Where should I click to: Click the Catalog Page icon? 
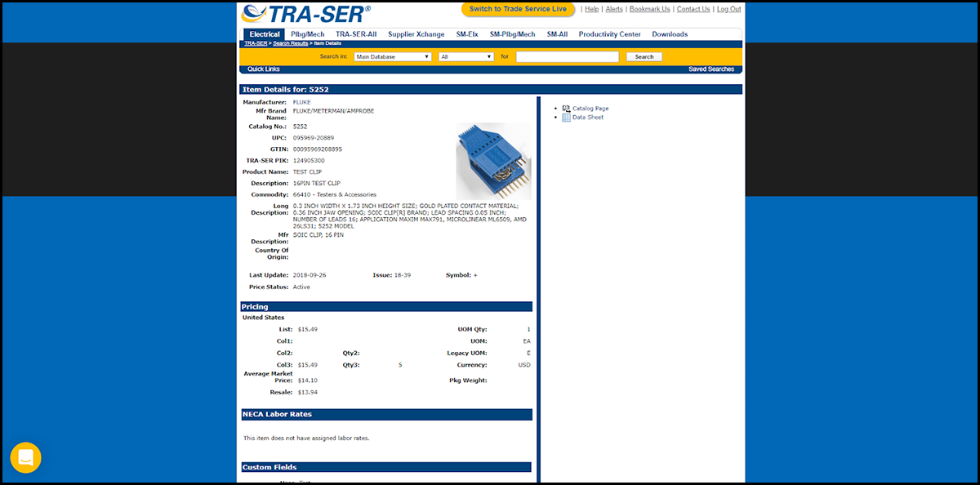pos(566,108)
